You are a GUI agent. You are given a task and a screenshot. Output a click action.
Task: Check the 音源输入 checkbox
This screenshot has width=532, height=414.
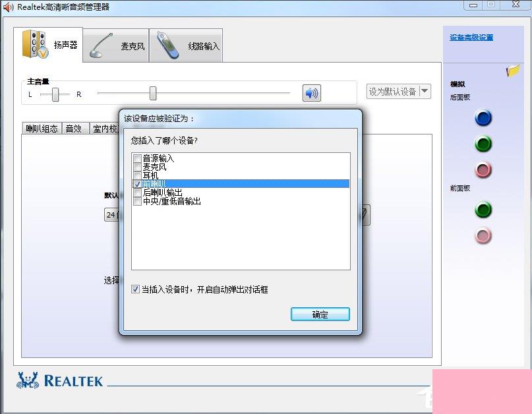[137, 158]
